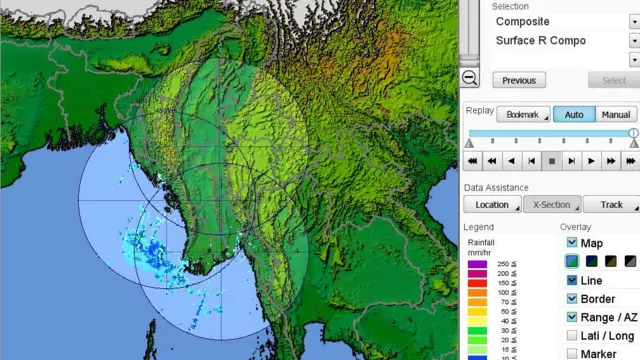Step forward one frame
This screenshot has width=640, height=360.
[571, 161]
